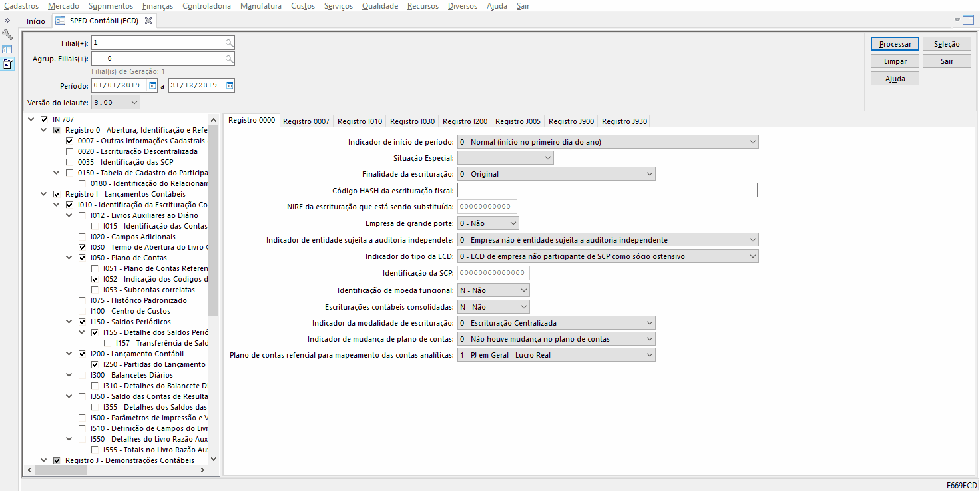Switch to the Registro J900 tab
This screenshot has width=980, height=491.
coord(571,121)
